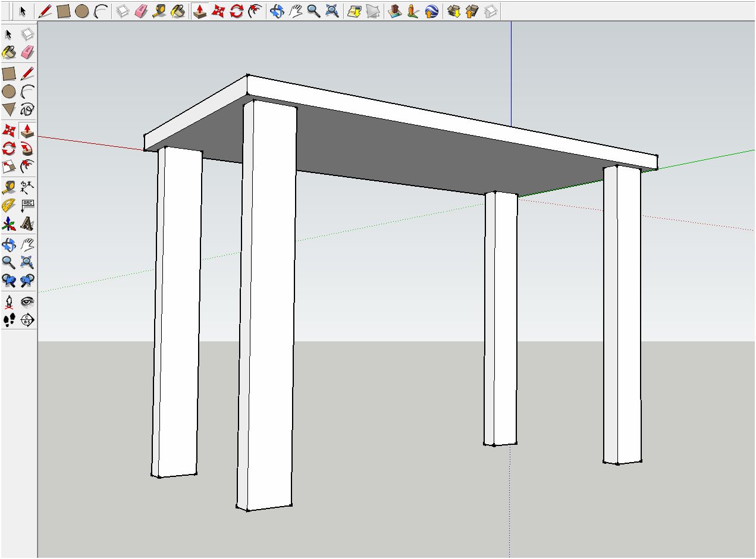The height and width of the screenshot is (559, 756).
Task: Activate the Axes tool
Action: pyautogui.click(x=9, y=224)
